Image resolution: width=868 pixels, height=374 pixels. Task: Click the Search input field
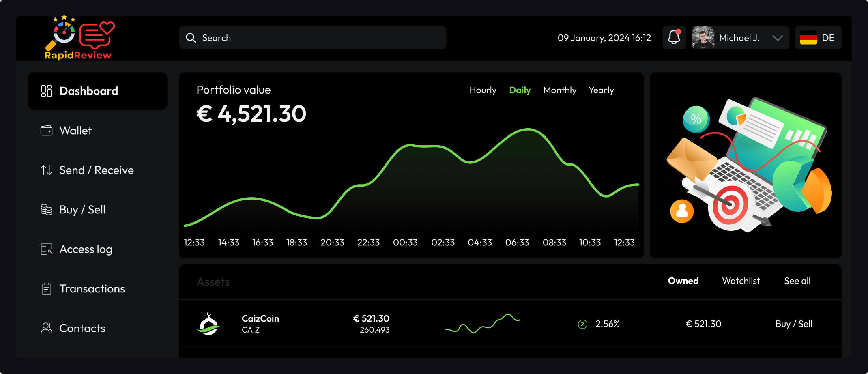pos(312,38)
